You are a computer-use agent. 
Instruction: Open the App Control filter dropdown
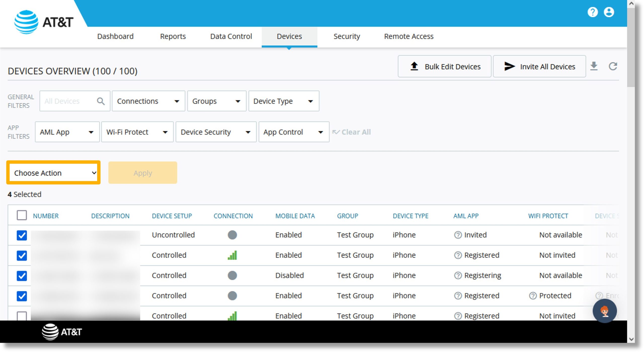294,132
